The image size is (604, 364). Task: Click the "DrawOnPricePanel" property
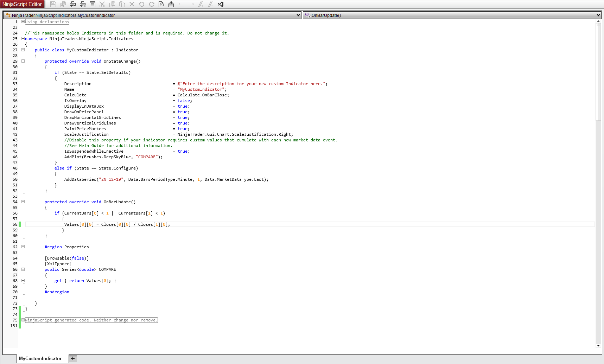(84, 112)
